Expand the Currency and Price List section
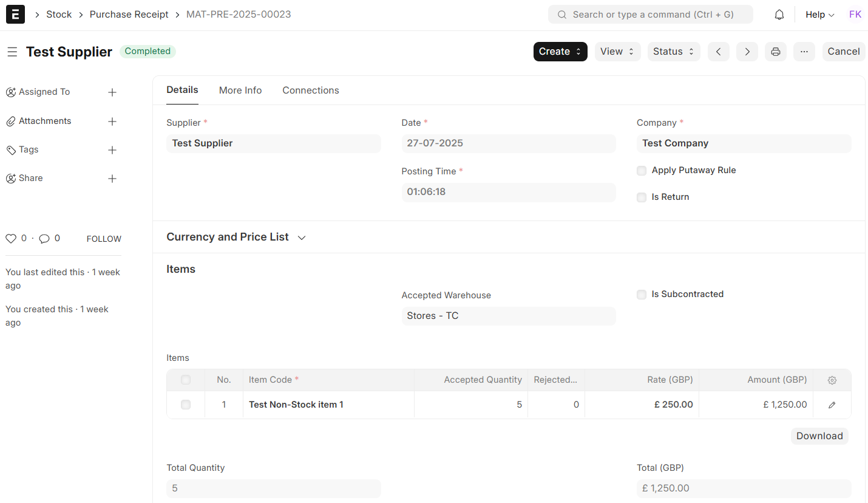The width and height of the screenshot is (868, 503). pos(236,237)
